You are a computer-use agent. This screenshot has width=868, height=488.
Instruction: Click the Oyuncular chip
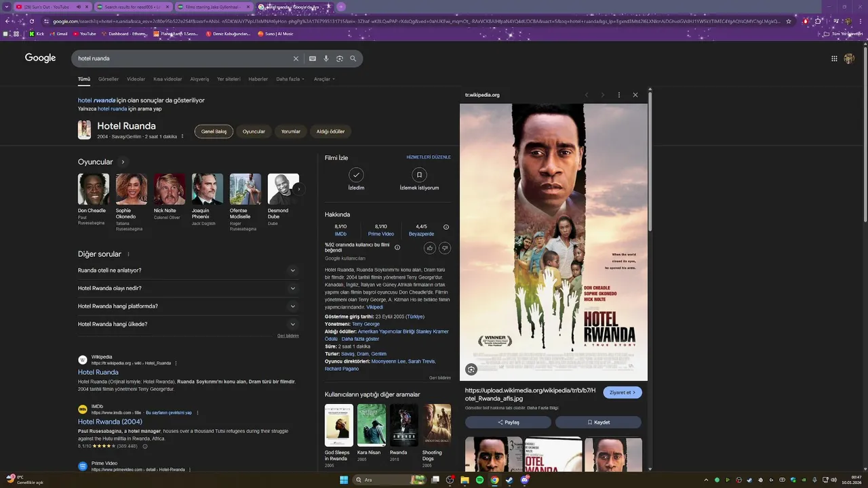pos(254,131)
